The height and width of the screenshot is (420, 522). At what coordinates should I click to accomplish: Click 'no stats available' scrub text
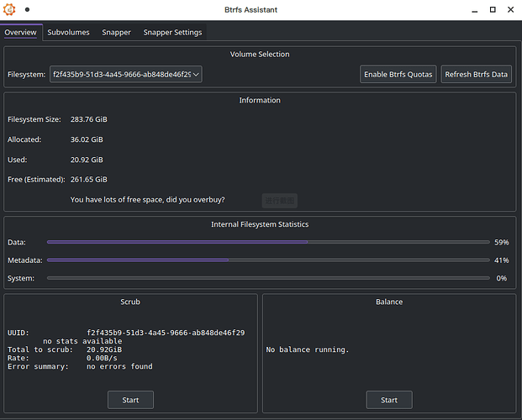[82, 341]
